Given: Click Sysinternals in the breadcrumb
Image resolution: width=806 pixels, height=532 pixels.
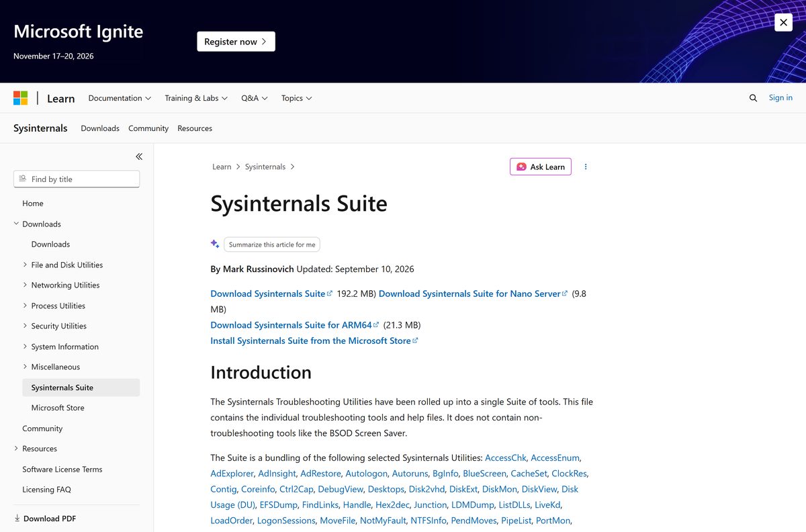Looking at the screenshot, I should (x=265, y=167).
